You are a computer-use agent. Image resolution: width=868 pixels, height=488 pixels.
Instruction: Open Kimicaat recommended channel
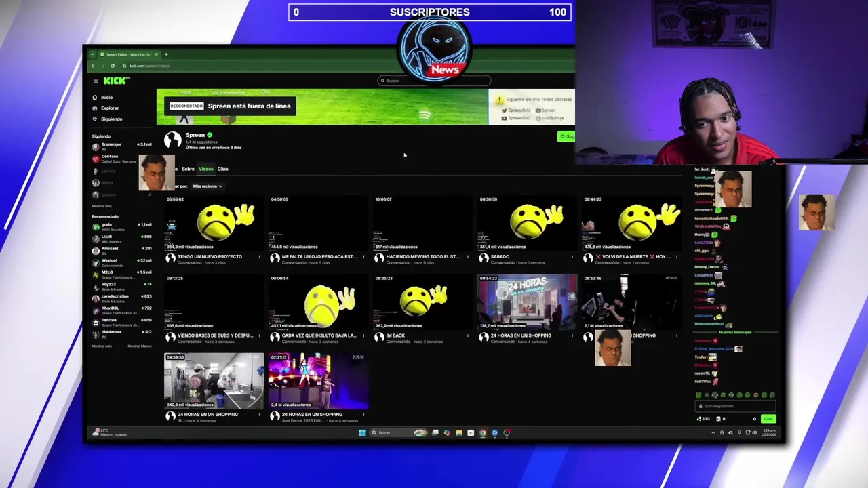click(x=122, y=250)
